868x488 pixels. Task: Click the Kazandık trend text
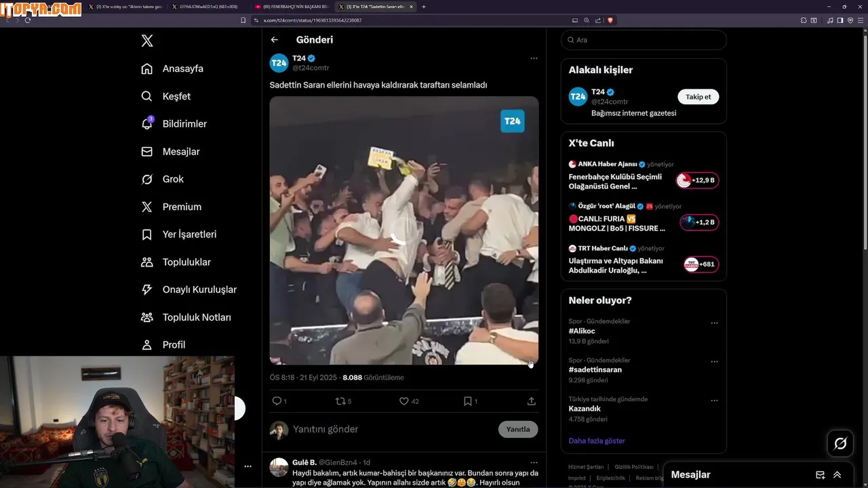(x=585, y=409)
